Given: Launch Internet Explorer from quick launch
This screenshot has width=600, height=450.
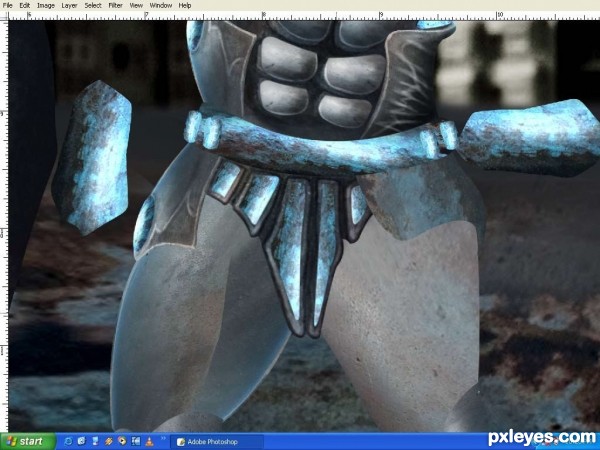Looking at the screenshot, I should click(x=69, y=441).
